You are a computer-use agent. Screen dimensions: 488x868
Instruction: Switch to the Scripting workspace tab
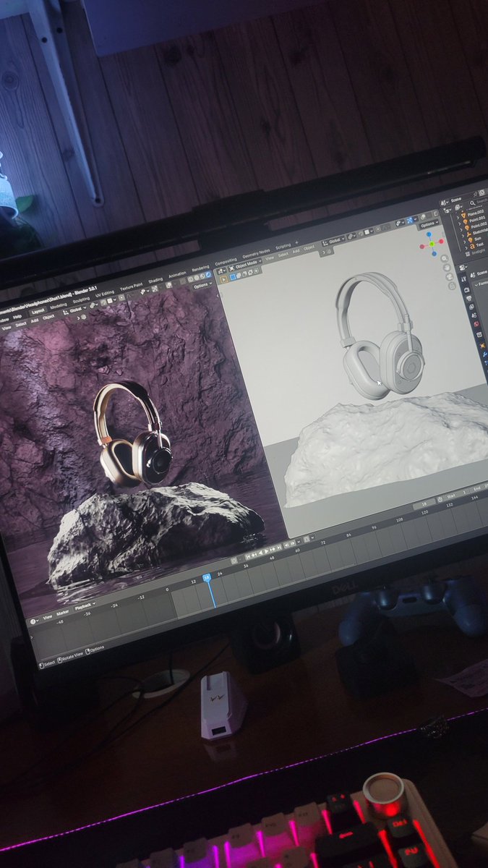point(283,245)
